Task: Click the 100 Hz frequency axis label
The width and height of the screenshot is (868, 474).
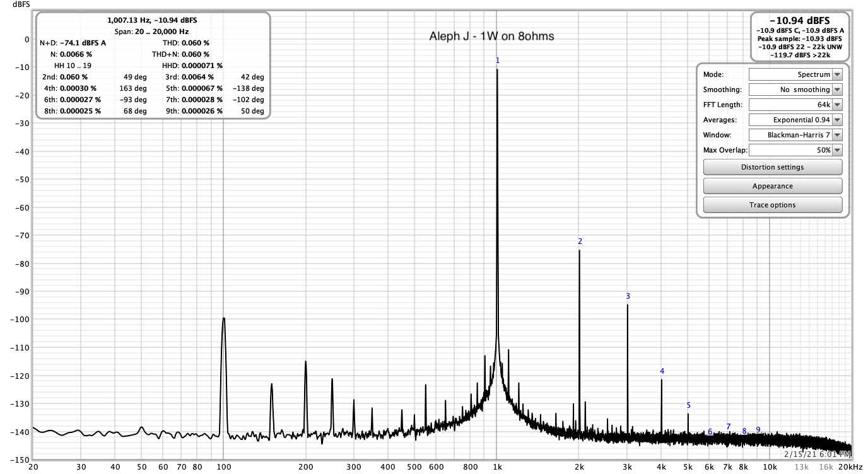Action: tap(223, 467)
